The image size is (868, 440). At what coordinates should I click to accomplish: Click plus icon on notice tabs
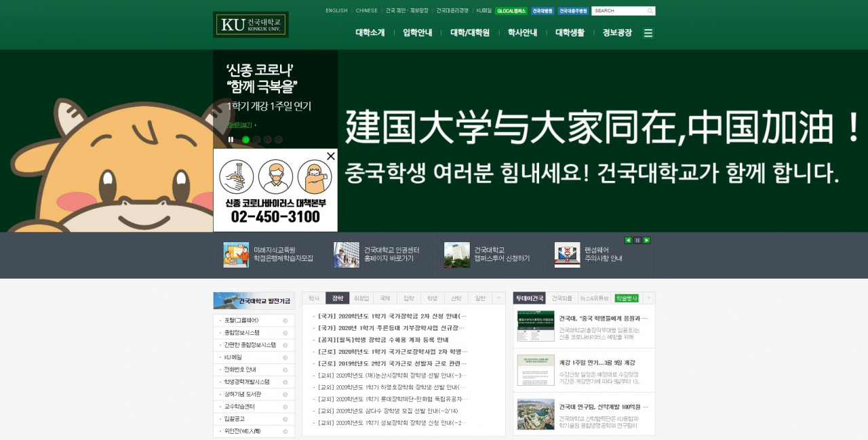coord(498,298)
